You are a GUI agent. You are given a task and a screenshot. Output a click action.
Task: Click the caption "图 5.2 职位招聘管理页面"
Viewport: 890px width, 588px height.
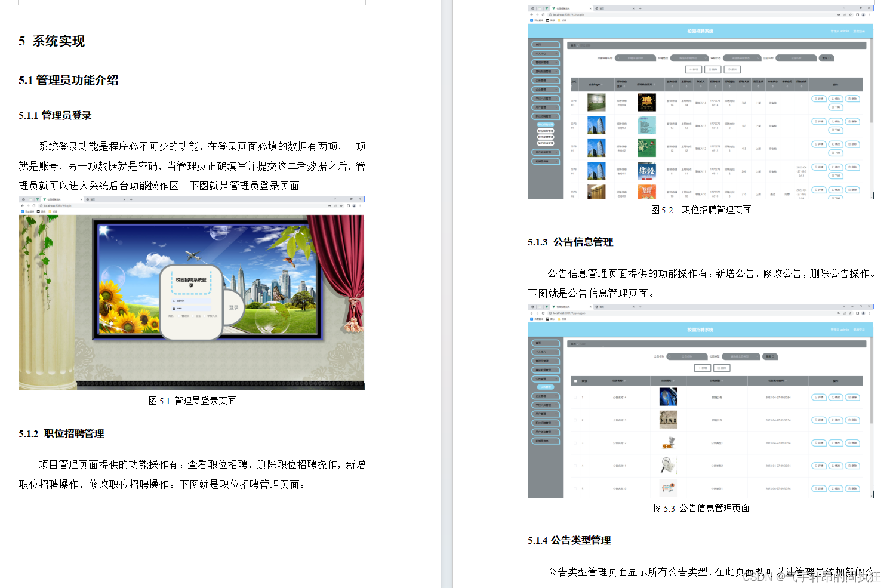701,210
